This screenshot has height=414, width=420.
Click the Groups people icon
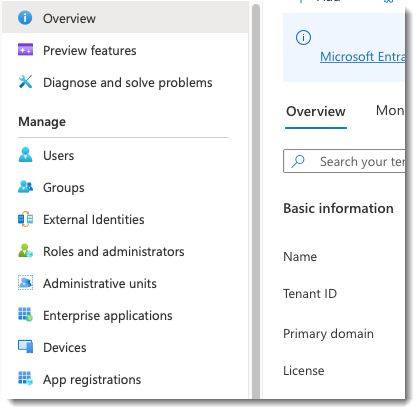tap(25, 187)
